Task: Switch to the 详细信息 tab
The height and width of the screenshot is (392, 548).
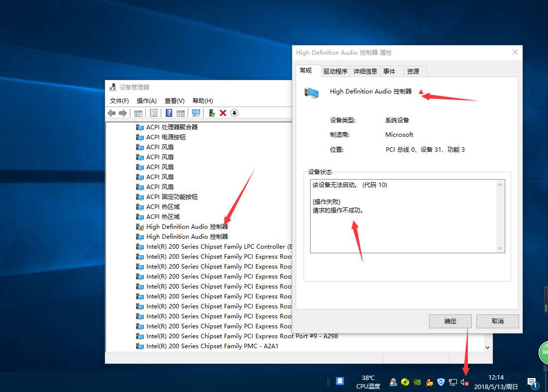Action: tap(365, 71)
